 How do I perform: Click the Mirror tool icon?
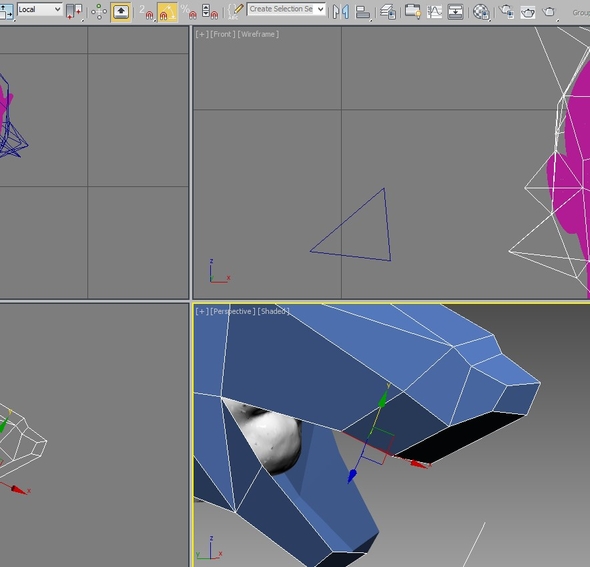pyautogui.click(x=341, y=12)
